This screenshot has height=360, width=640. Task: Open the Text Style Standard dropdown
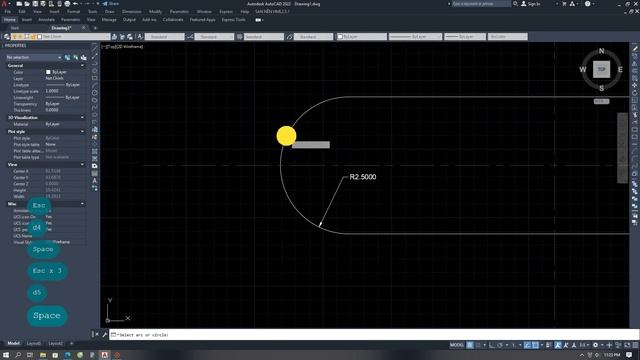165,37
